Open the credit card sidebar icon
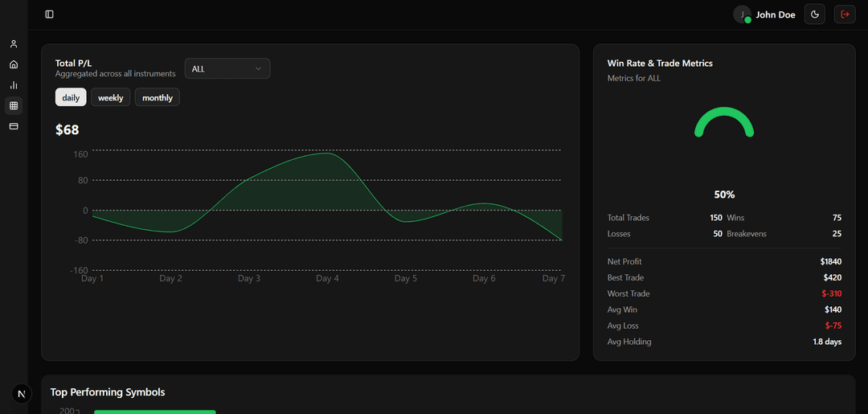Image resolution: width=868 pixels, height=414 pixels. [x=14, y=126]
